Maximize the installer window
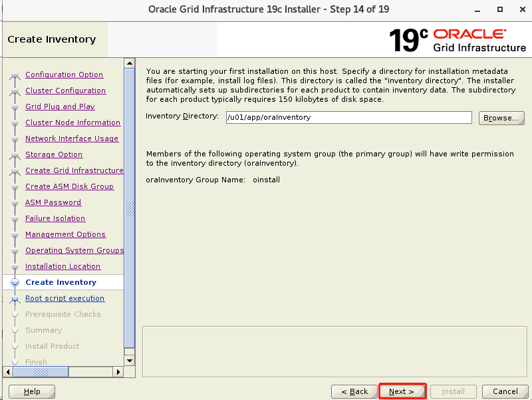The image size is (532, 400). 500,9
